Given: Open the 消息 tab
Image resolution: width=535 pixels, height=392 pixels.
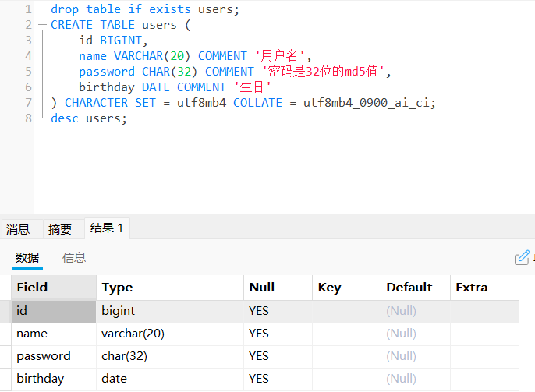Looking at the screenshot, I should click(x=22, y=229).
